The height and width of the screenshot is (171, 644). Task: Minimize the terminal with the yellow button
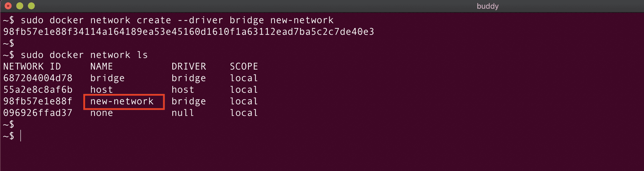point(20,6)
